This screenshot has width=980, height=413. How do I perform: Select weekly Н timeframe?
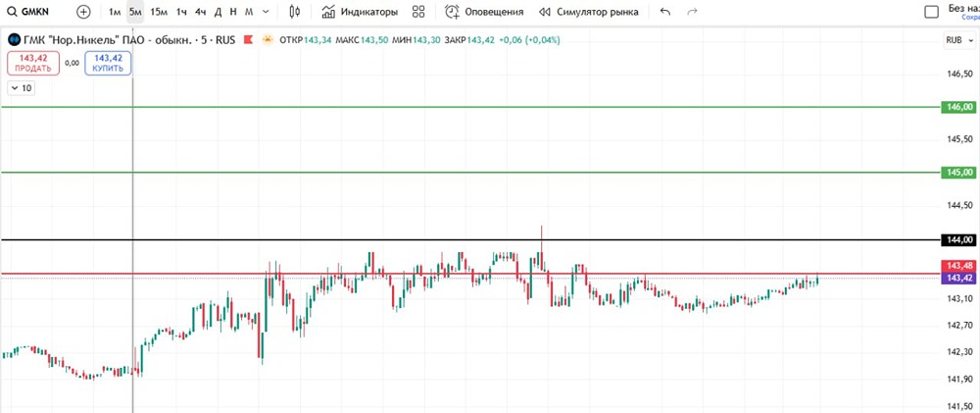[233, 11]
